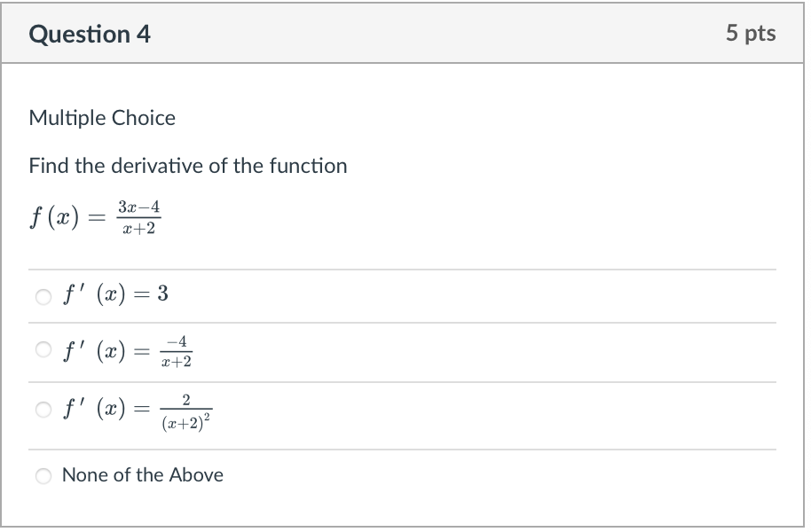
Task: Choose the radio button for −4 over x+2
Action: tap(43, 349)
